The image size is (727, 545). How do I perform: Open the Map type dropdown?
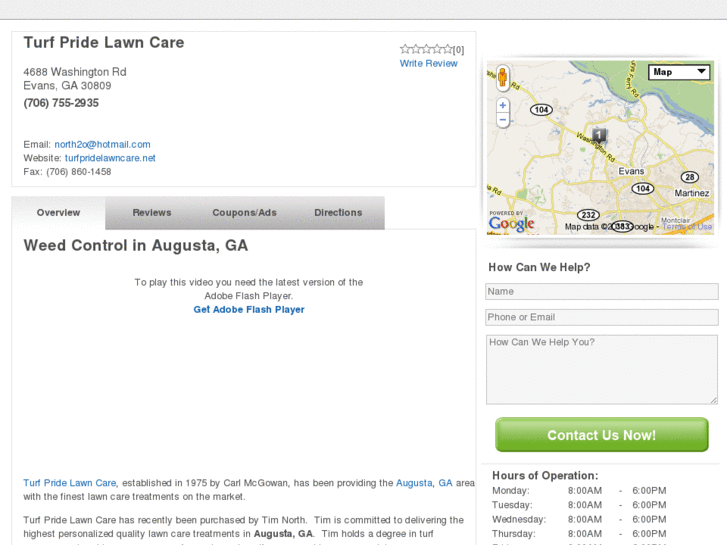679,72
